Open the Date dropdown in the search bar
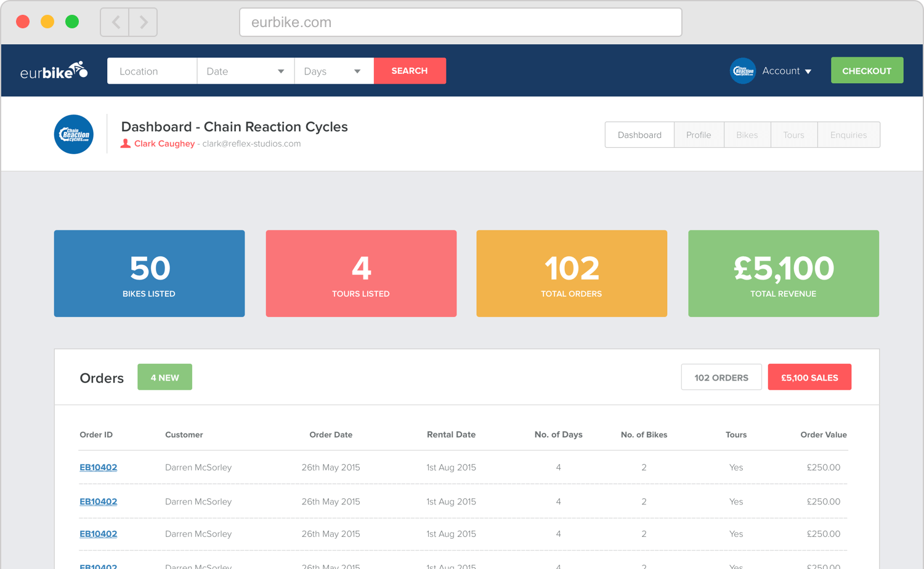Viewport: 924px width, 569px height. pos(245,71)
